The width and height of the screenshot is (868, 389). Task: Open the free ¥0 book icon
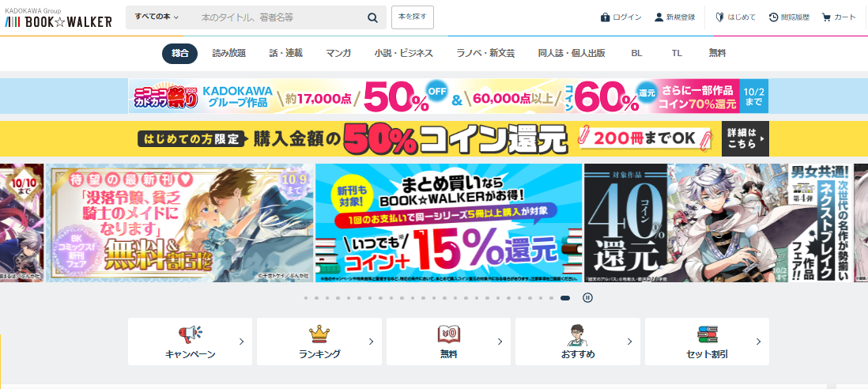point(449,334)
